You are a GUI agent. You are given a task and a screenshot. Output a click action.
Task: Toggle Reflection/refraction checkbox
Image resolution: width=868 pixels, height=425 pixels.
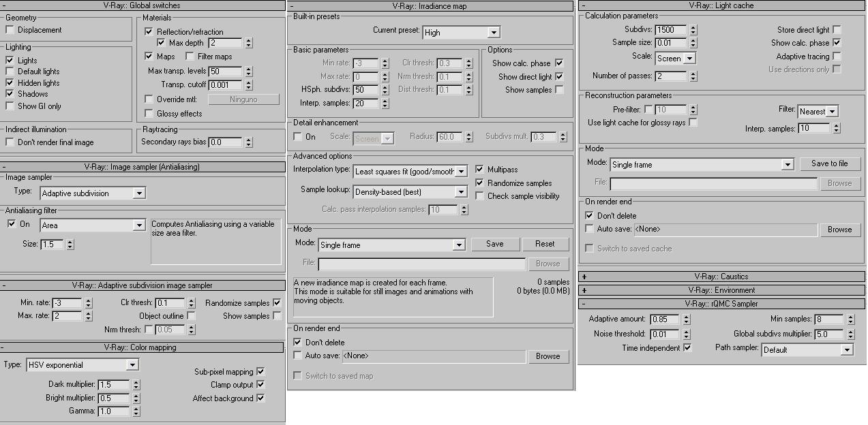pos(149,32)
